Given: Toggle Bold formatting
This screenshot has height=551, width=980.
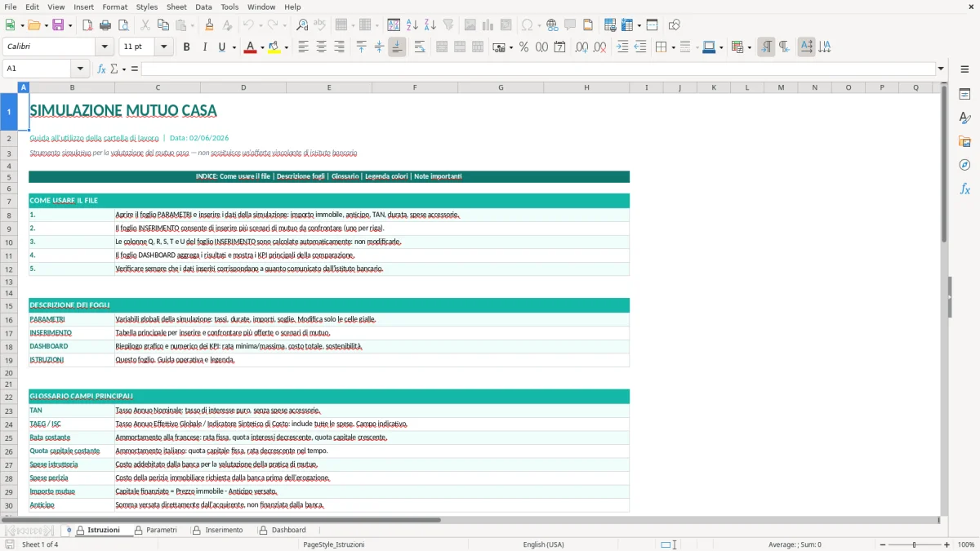Looking at the screenshot, I should 186,47.
